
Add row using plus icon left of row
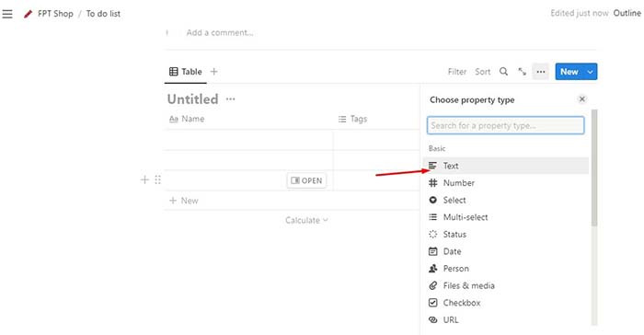point(144,179)
